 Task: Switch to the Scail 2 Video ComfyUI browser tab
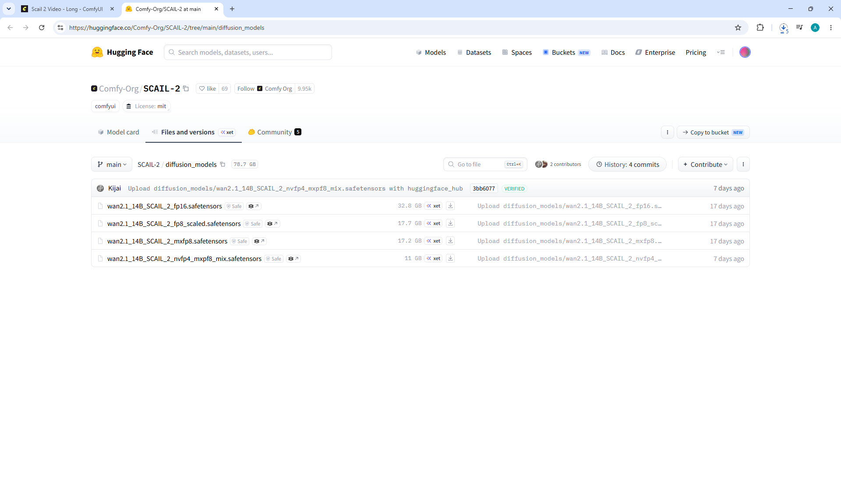(x=67, y=9)
